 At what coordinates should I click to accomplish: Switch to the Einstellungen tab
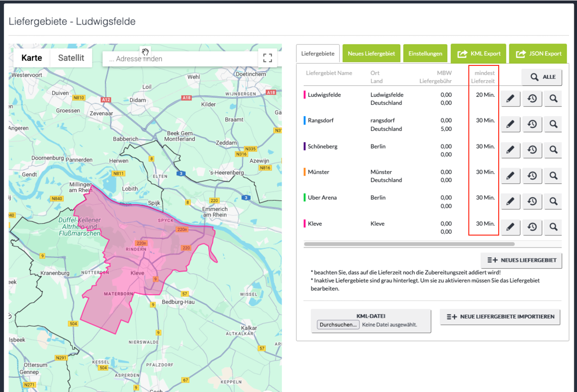click(x=425, y=54)
